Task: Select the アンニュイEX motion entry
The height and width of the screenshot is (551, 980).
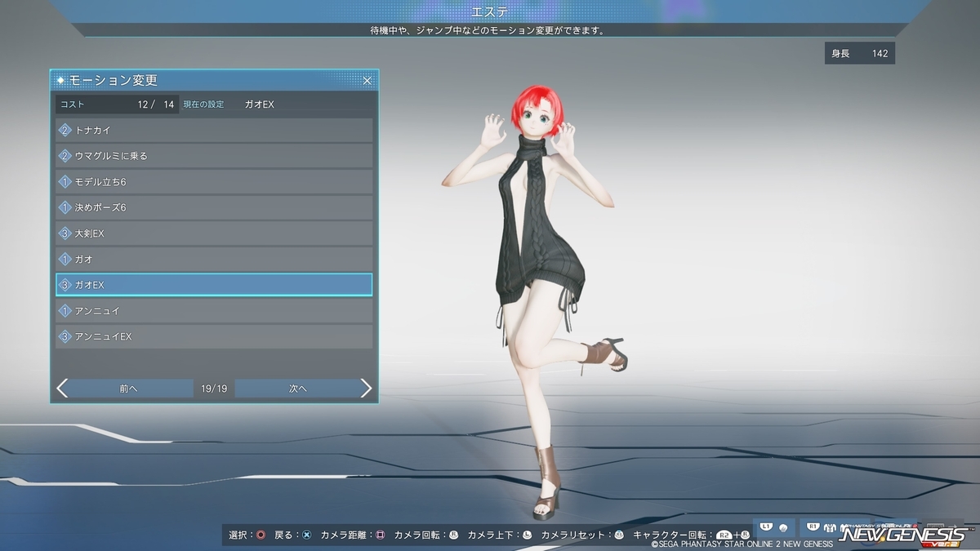Action: tap(214, 336)
